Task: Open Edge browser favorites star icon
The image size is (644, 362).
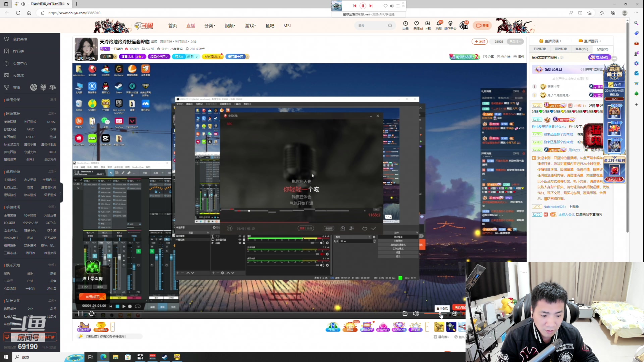Action: [x=602, y=13]
